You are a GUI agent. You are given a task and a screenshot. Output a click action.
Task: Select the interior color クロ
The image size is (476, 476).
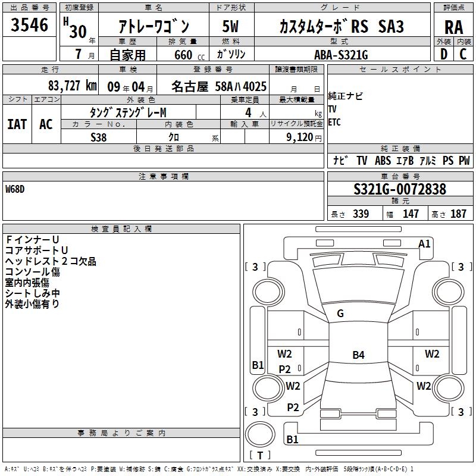tap(174, 137)
